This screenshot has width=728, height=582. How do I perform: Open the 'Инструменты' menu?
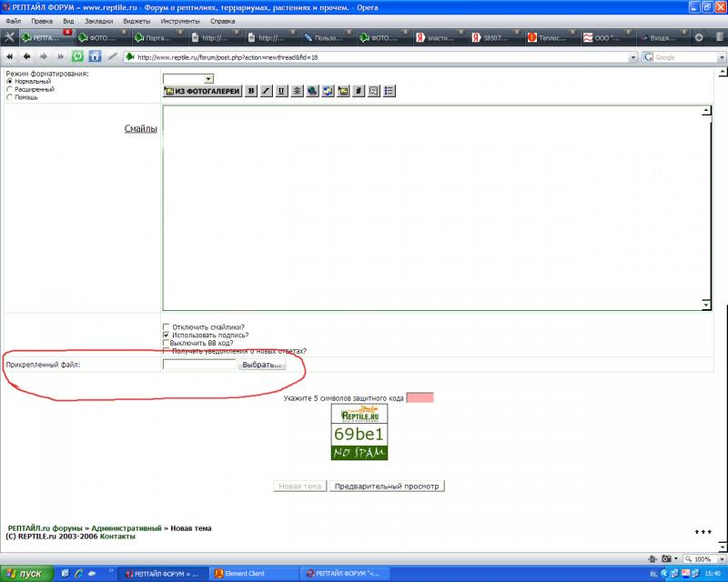(x=180, y=21)
